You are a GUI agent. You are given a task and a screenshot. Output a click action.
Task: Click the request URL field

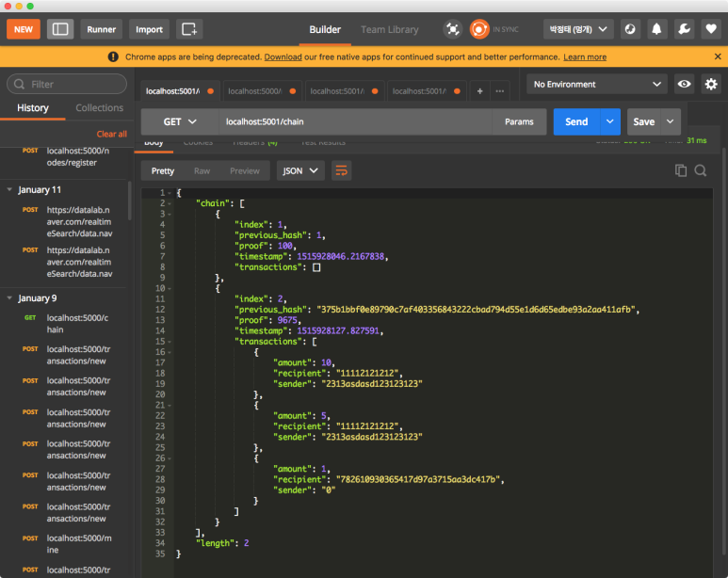355,121
